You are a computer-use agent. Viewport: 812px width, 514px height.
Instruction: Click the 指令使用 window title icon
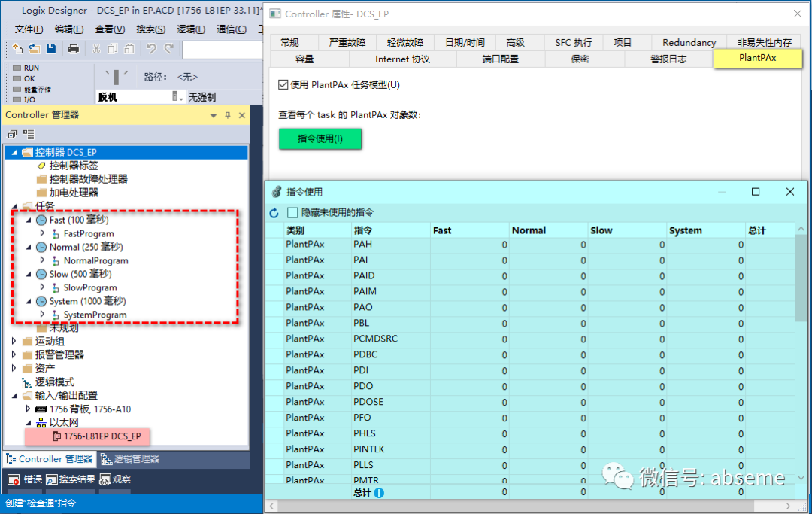(277, 192)
